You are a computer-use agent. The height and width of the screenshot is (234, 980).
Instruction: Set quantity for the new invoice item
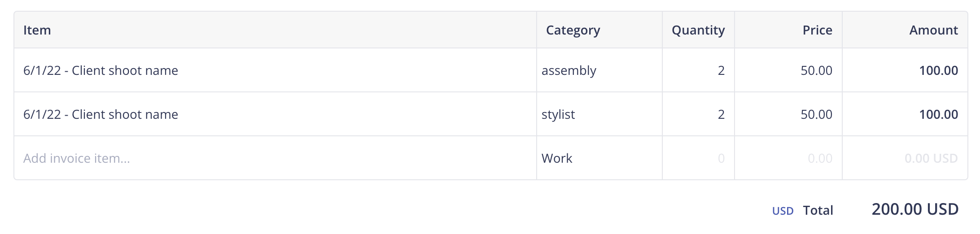click(x=698, y=158)
